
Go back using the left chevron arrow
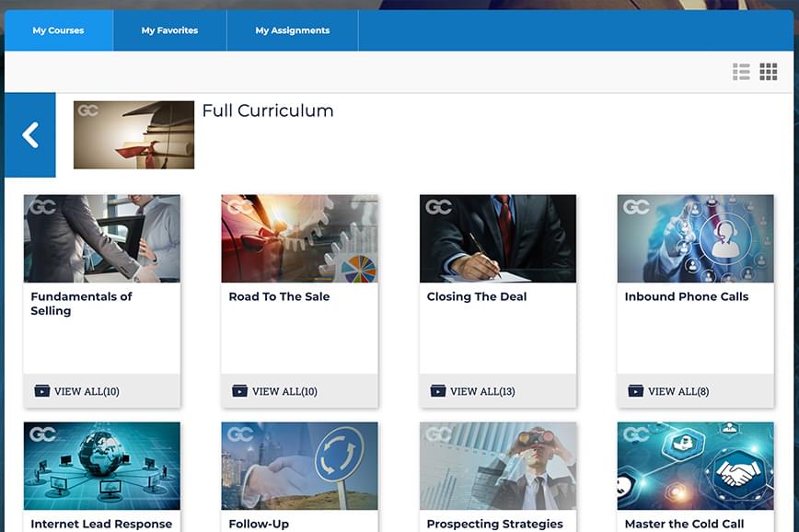[30, 135]
